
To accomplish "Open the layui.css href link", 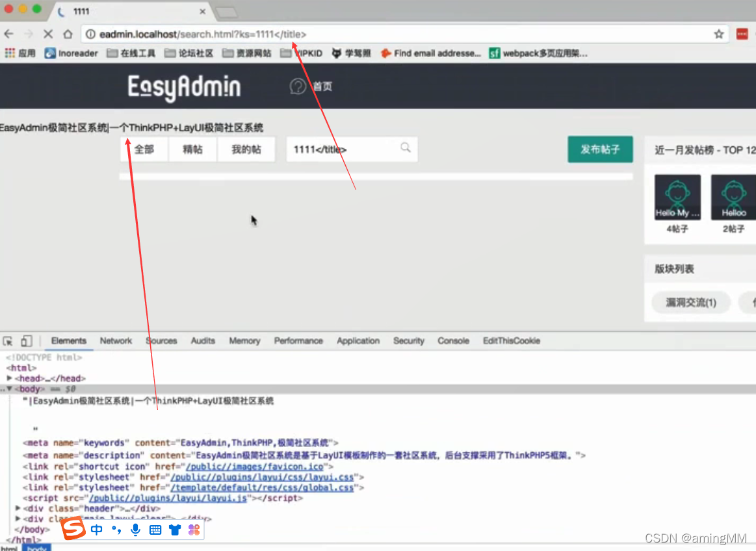I will click(262, 477).
